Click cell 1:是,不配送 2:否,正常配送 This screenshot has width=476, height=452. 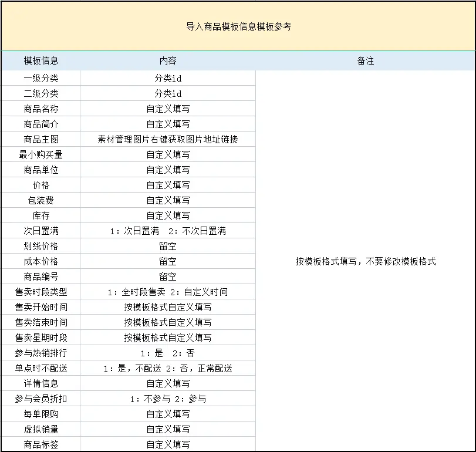(168, 368)
